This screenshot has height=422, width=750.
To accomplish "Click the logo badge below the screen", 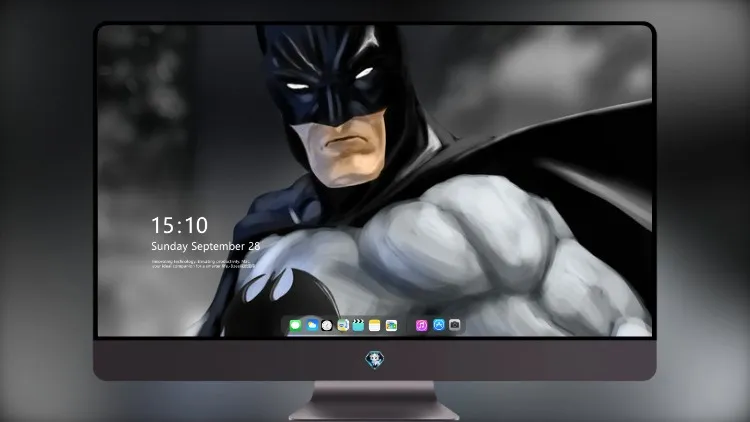I will [x=375, y=360].
